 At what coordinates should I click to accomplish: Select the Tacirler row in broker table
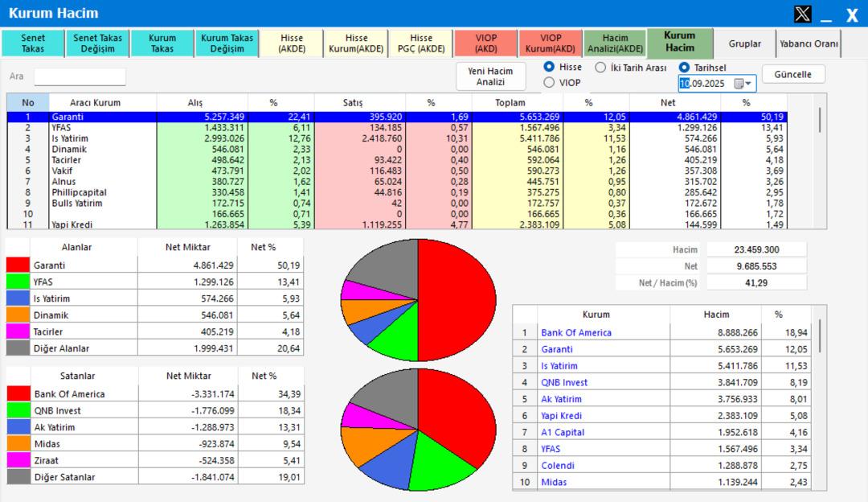pyautogui.click(x=397, y=160)
